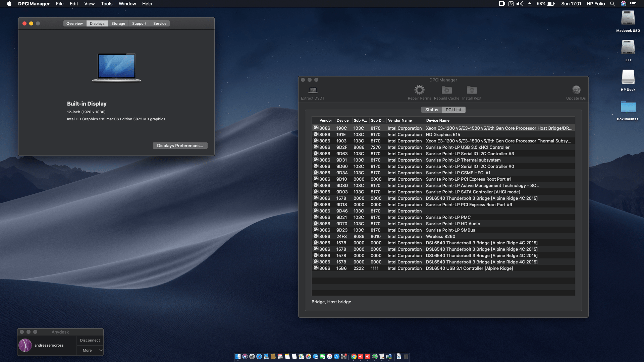Select the Sunrise Point-LP SATA Controller row
644x362 pixels.
point(443,192)
